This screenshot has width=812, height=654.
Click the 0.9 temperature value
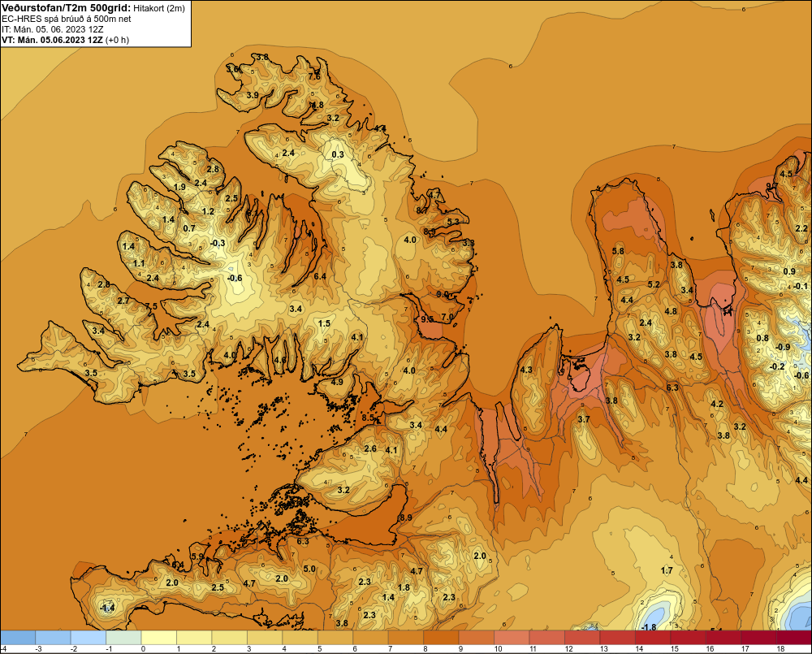pos(788,271)
